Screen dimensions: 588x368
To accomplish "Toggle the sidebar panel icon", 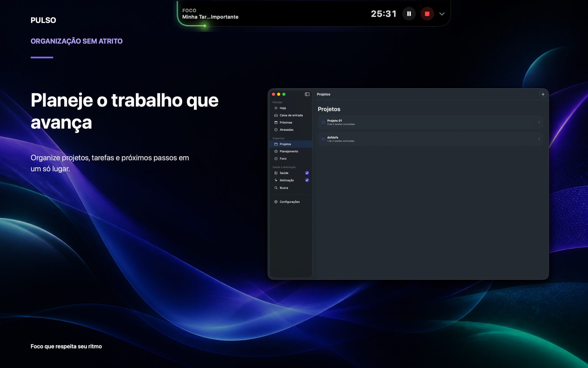I will tap(307, 94).
